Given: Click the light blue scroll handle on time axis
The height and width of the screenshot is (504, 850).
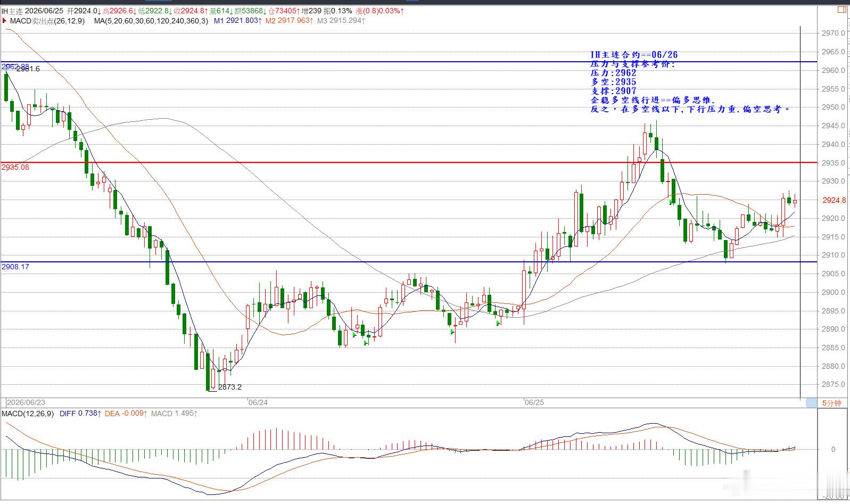Looking at the screenshot, I should click(x=811, y=403).
